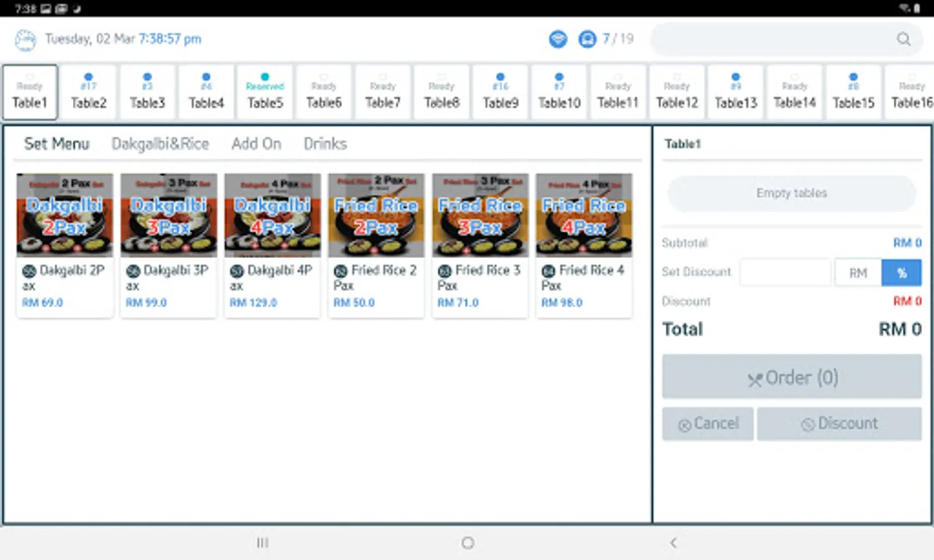934x560 pixels.
Task: Click the Cancel button
Action: click(708, 424)
